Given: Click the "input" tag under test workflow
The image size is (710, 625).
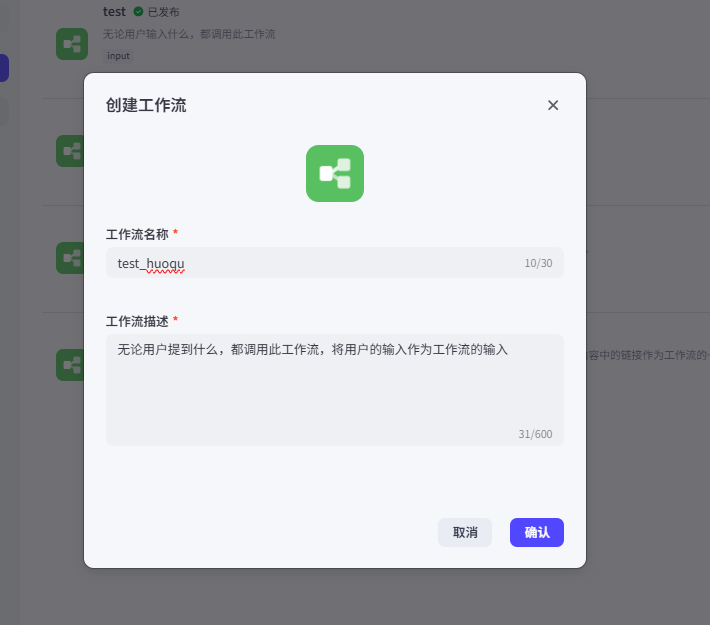Looking at the screenshot, I should (118, 56).
